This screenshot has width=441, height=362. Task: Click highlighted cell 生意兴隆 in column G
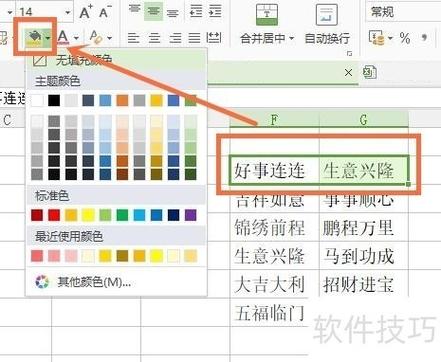(364, 170)
